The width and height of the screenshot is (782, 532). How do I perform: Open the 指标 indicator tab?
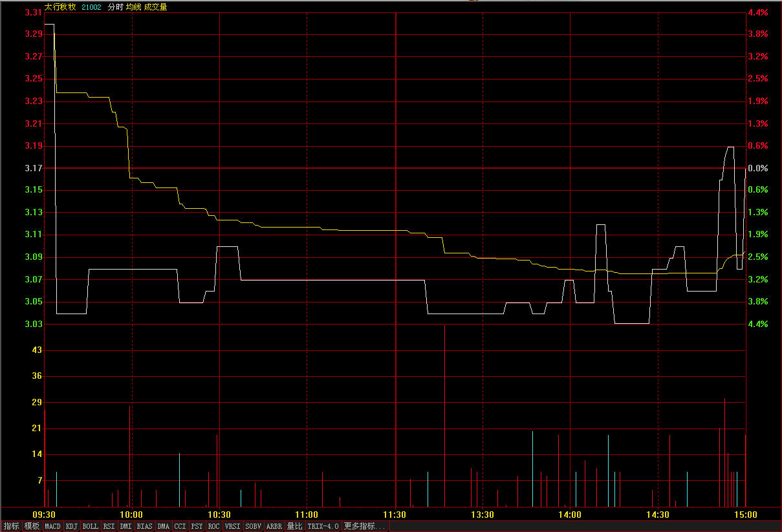12,526
